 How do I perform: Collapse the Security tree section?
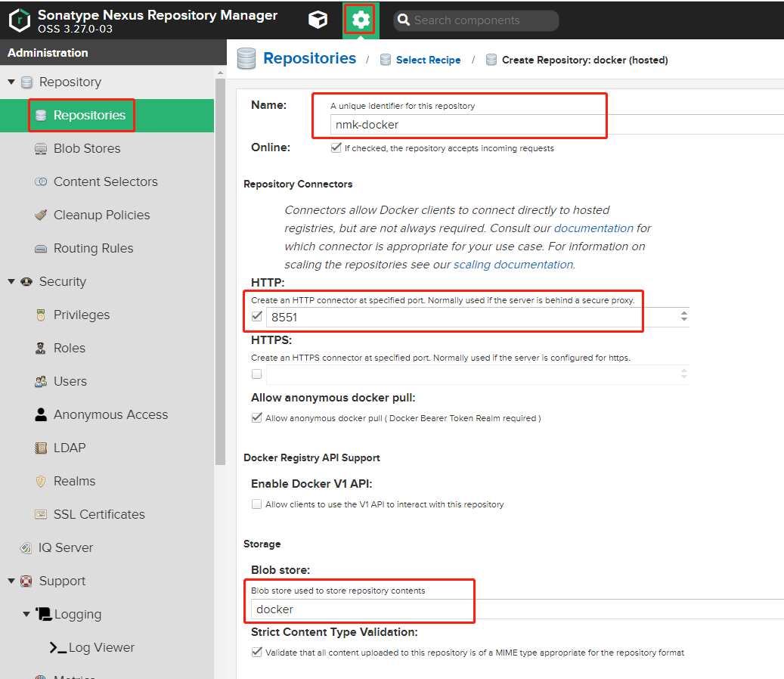pos(11,281)
